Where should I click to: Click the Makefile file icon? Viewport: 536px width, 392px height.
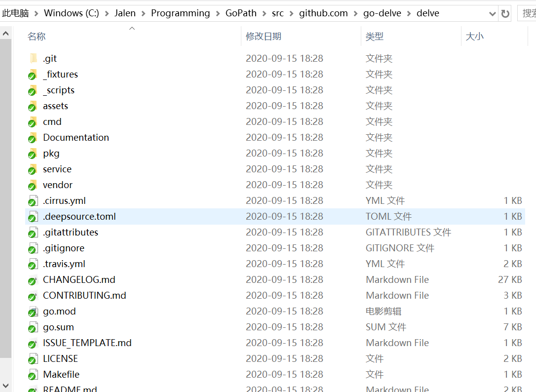pos(33,375)
